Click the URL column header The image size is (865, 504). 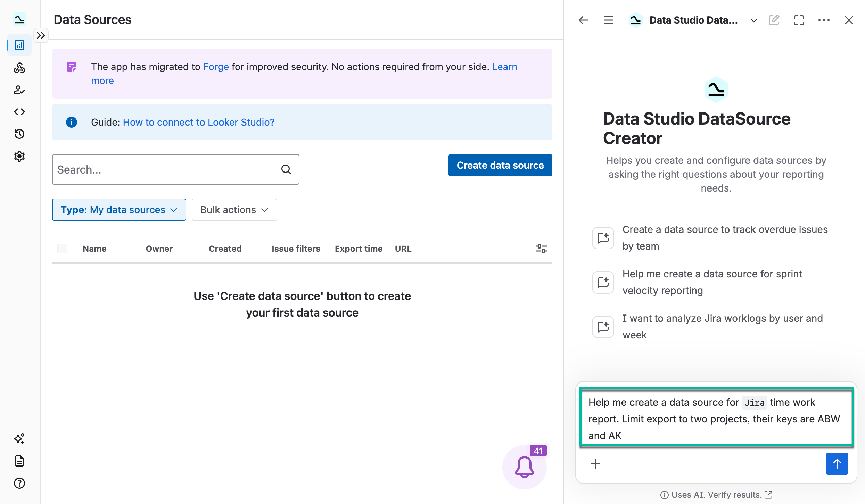click(x=403, y=249)
